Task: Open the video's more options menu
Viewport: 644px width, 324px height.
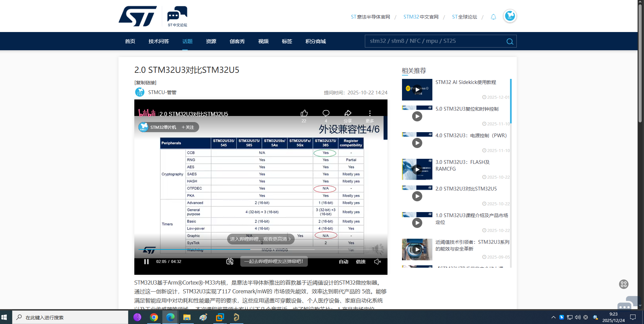Action: [x=370, y=113]
